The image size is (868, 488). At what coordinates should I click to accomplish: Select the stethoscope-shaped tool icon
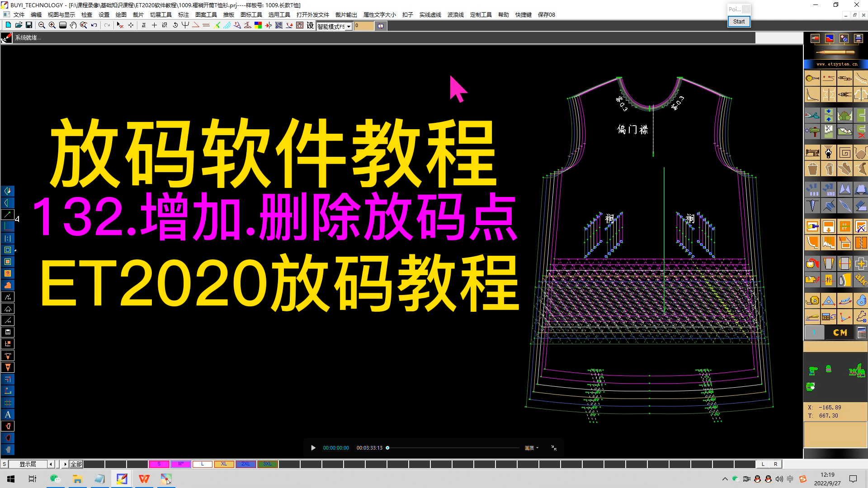point(860,317)
